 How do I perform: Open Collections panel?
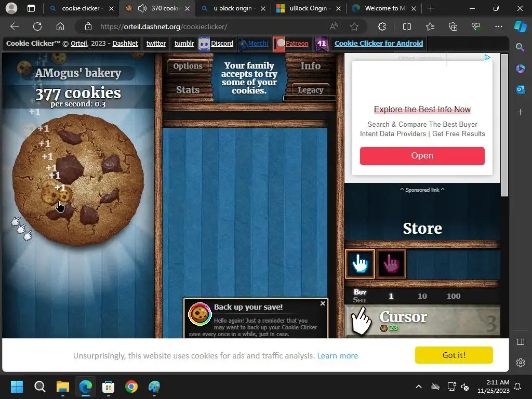click(x=453, y=26)
